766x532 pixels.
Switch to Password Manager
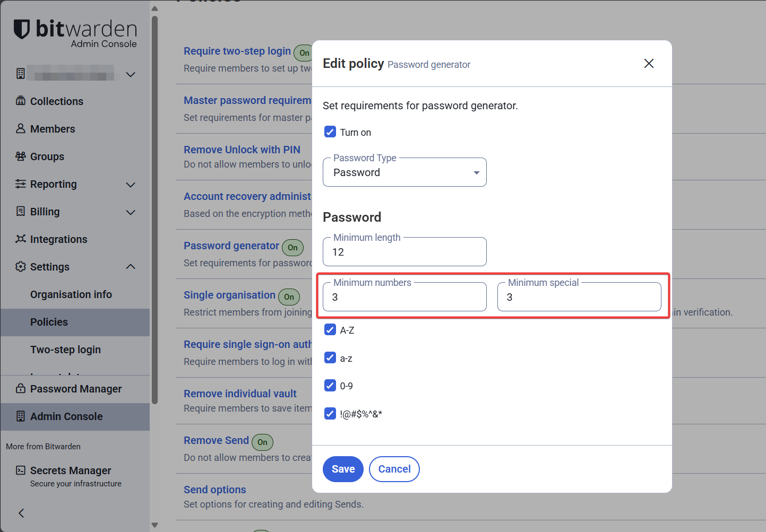click(75, 389)
